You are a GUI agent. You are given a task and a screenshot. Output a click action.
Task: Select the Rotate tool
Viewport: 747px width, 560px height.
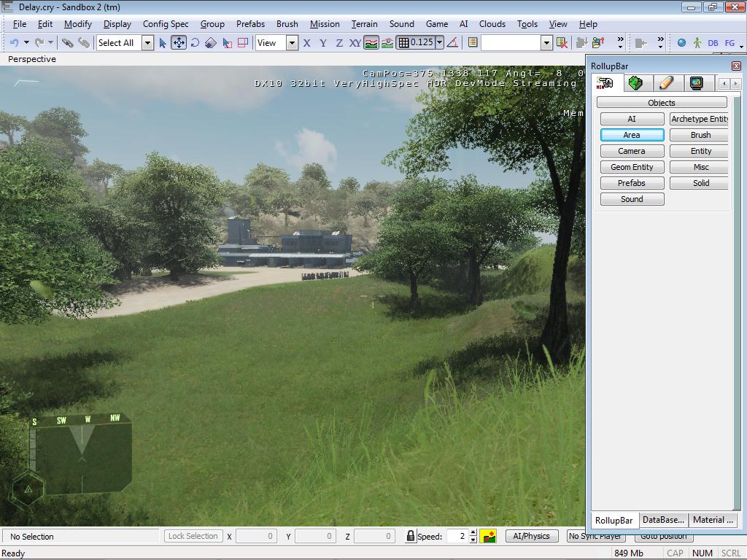pyautogui.click(x=195, y=43)
